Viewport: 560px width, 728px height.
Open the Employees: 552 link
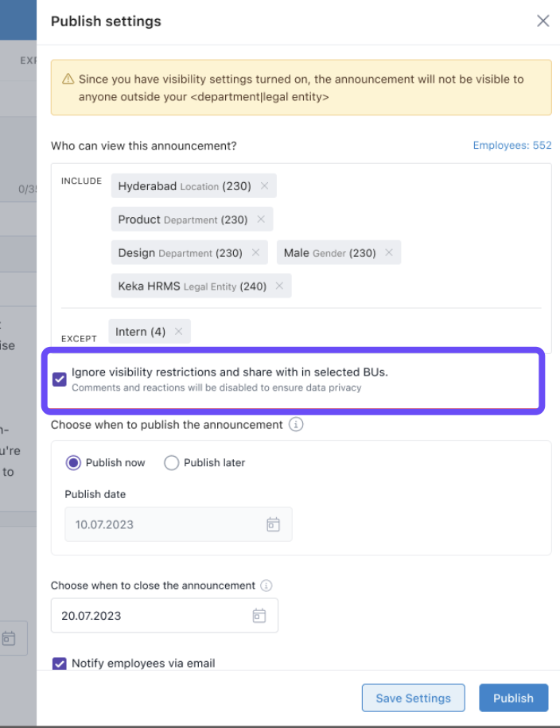tap(511, 146)
